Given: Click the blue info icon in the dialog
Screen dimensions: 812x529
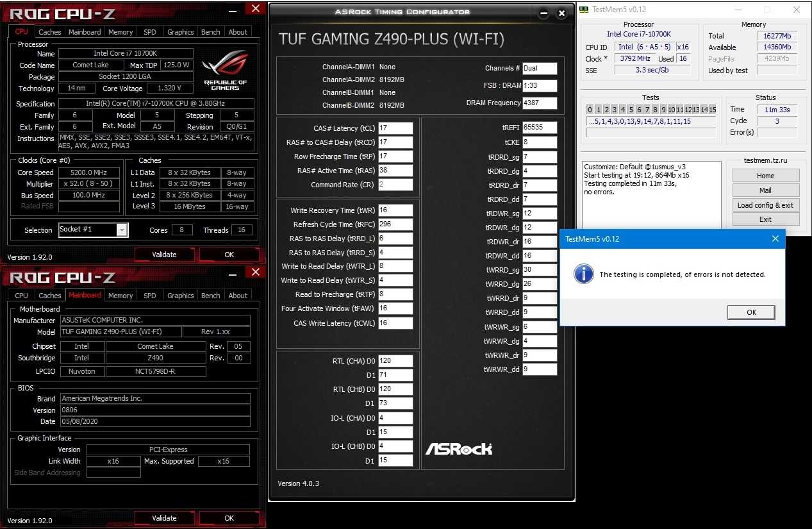Looking at the screenshot, I should click(583, 274).
